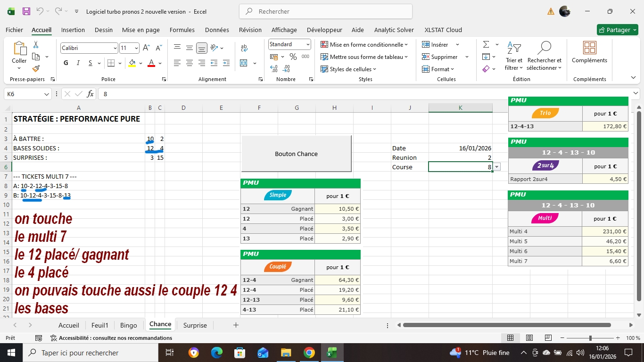
Task: Add a decimal place
Action: (x=274, y=69)
